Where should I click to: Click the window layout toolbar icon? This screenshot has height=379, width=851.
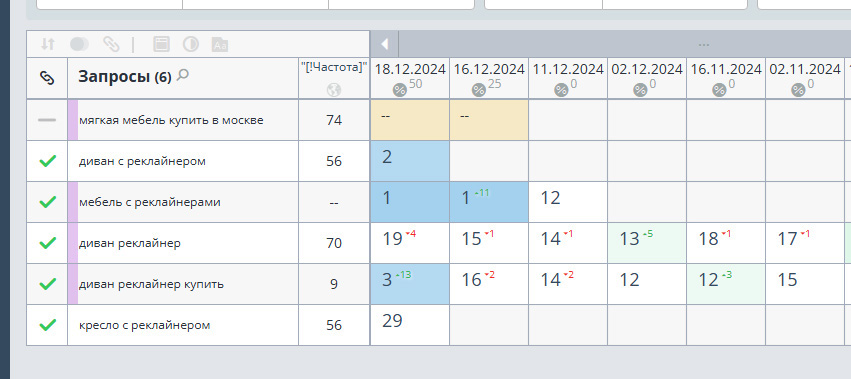161,44
